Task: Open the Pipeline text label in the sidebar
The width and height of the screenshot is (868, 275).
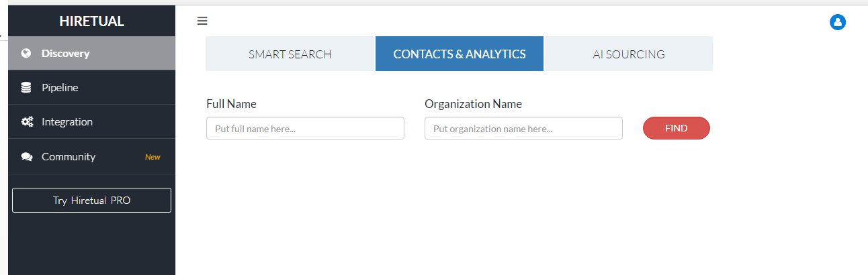Action: click(x=60, y=88)
